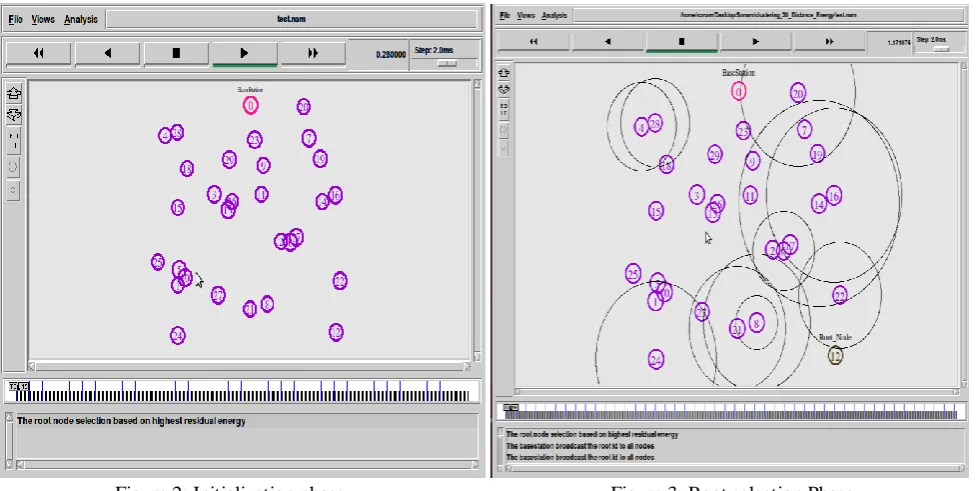Click vertical scrollbar beside left canvas
Viewport: 979px width, 491px height.
(478, 220)
